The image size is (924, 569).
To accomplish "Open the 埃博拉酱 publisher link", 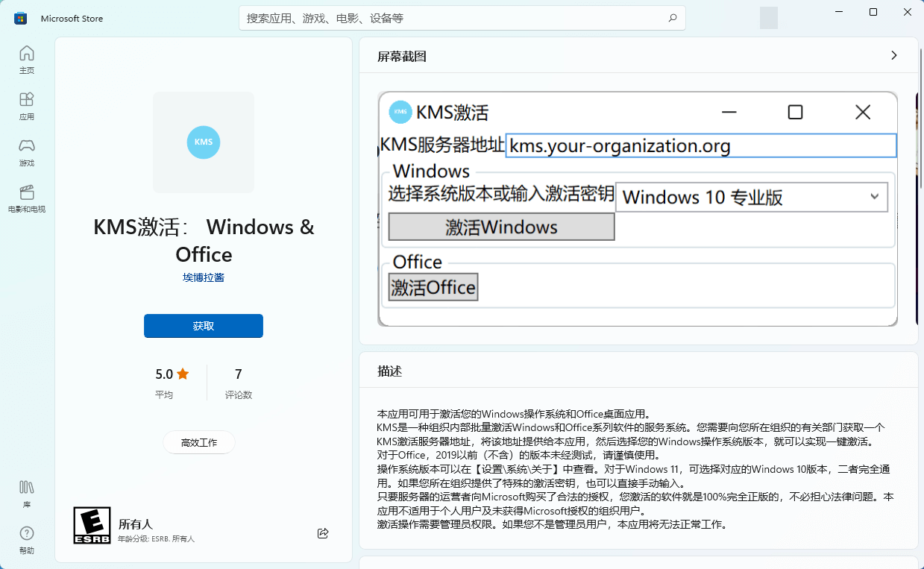I will click(203, 277).
